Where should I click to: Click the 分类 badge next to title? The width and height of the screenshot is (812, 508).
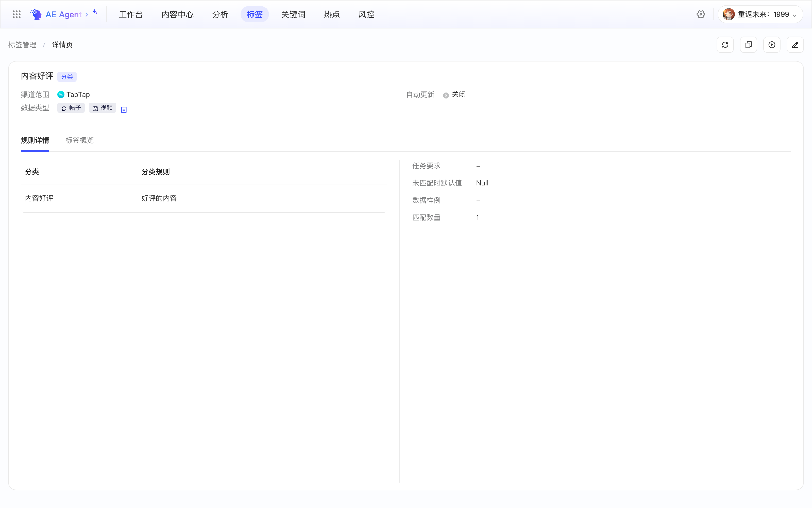pos(67,77)
